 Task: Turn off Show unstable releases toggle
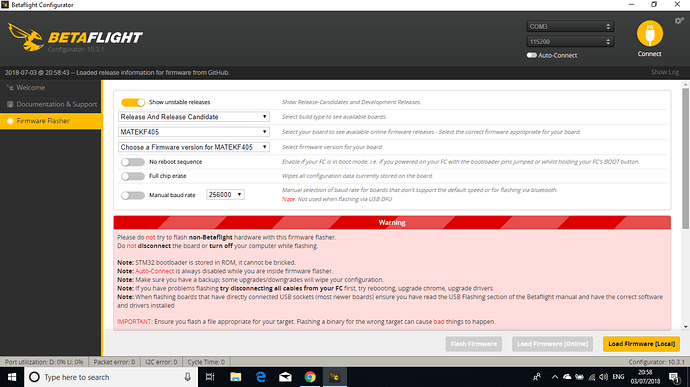point(133,102)
